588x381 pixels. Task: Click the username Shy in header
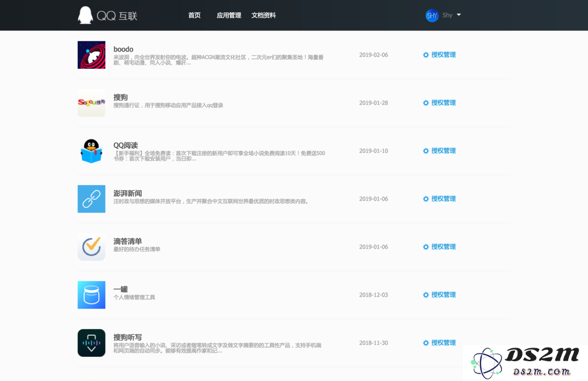447,15
